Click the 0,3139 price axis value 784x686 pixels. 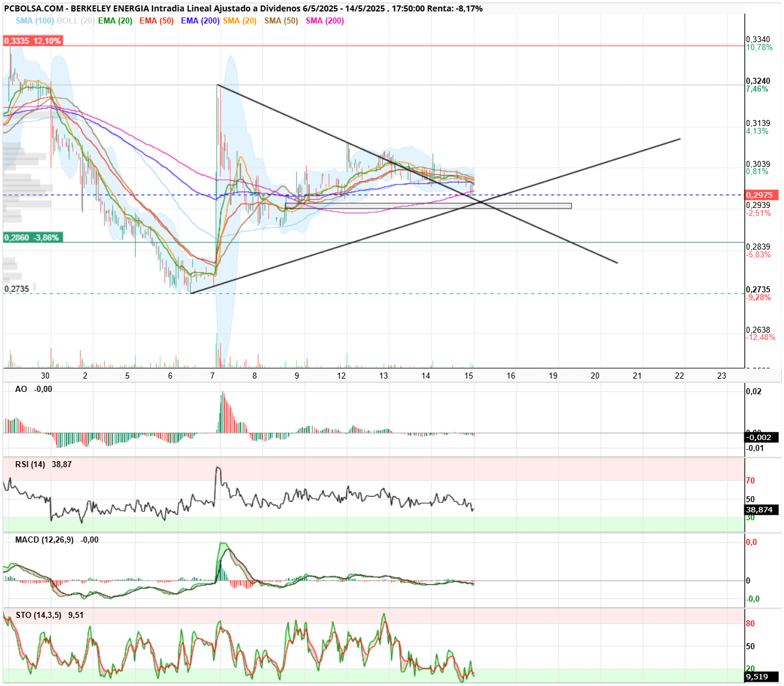click(758, 123)
